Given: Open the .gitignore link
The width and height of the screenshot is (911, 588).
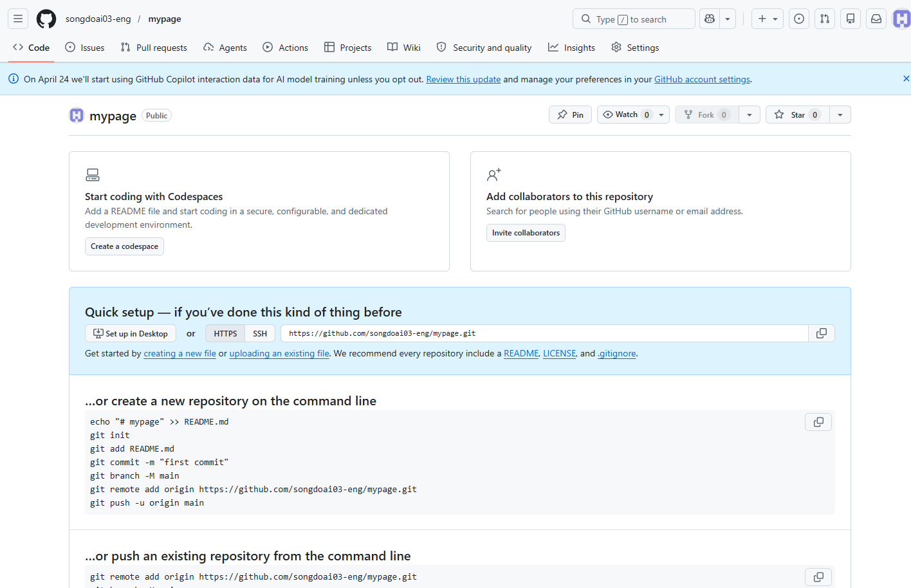Looking at the screenshot, I should pyautogui.click(x=617, y=353).
